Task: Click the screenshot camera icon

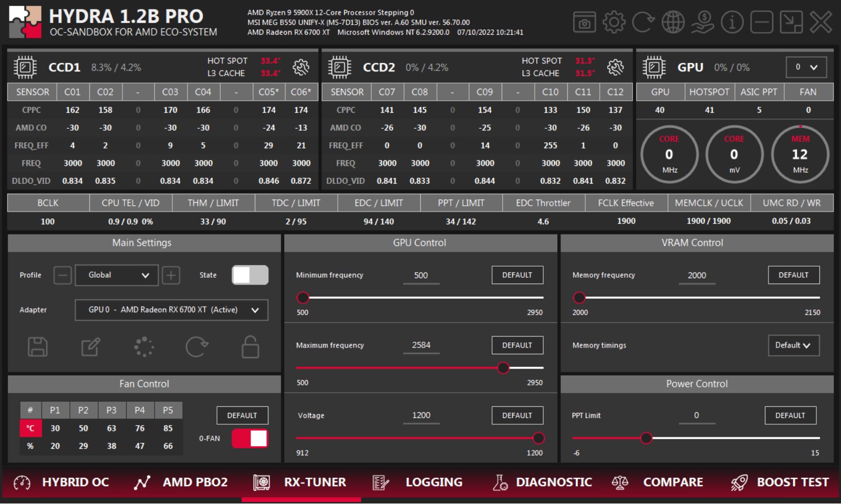Action: coord(584,23)
